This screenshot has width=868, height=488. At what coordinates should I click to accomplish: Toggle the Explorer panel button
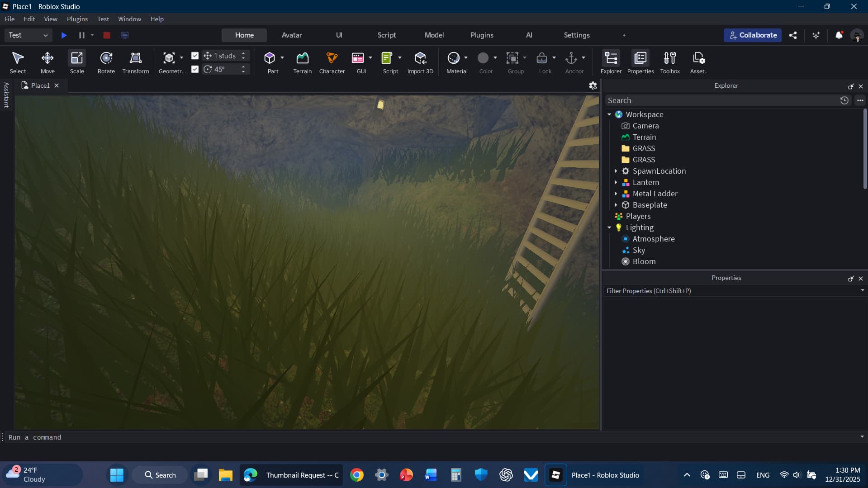coord(611,62)
